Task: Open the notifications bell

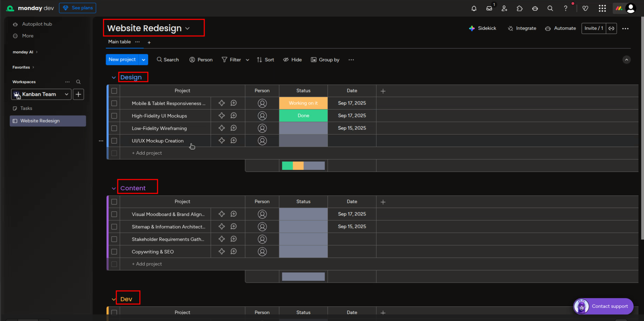Action: click(474, 8)
